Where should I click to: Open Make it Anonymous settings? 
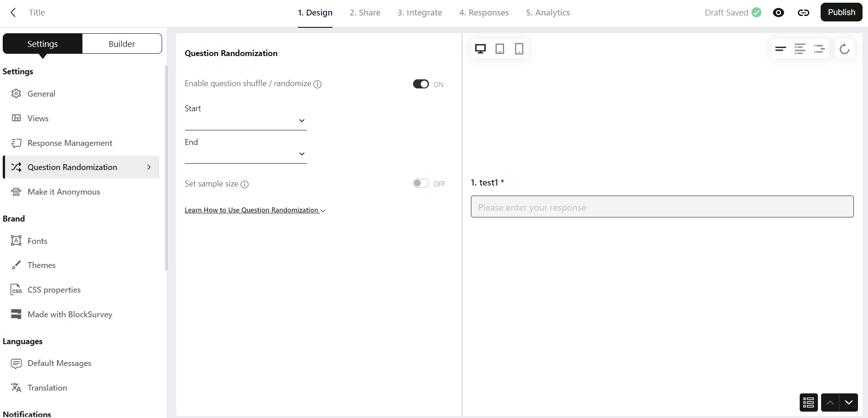[81, 191]
